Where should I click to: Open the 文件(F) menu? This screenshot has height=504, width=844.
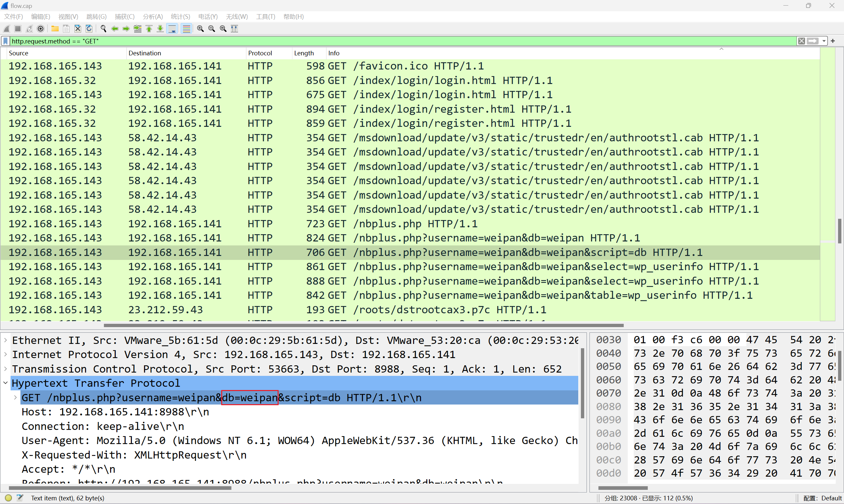[x=13, y=17]
